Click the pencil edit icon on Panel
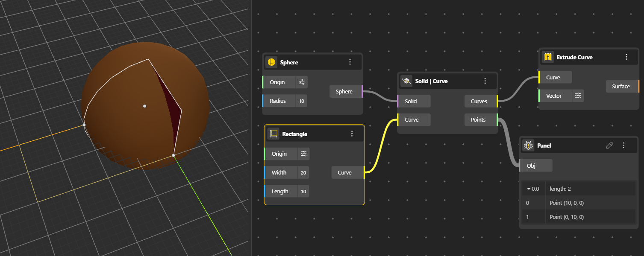 click(x=610, y=145)
